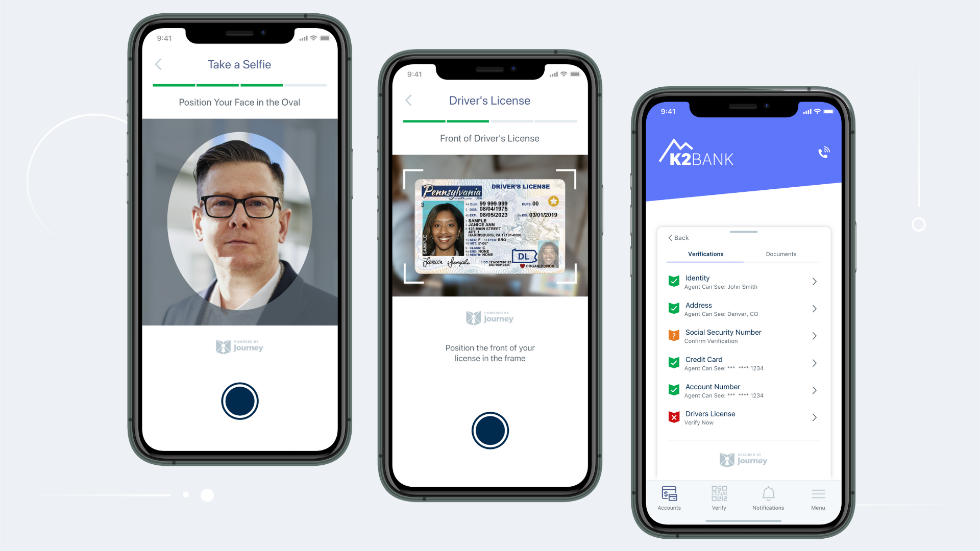Image resolution: width=980 pixels, height=551 pixels.
Task: Switch to the Documents tab
Action: pyautogui.click(x=781, y=254)
